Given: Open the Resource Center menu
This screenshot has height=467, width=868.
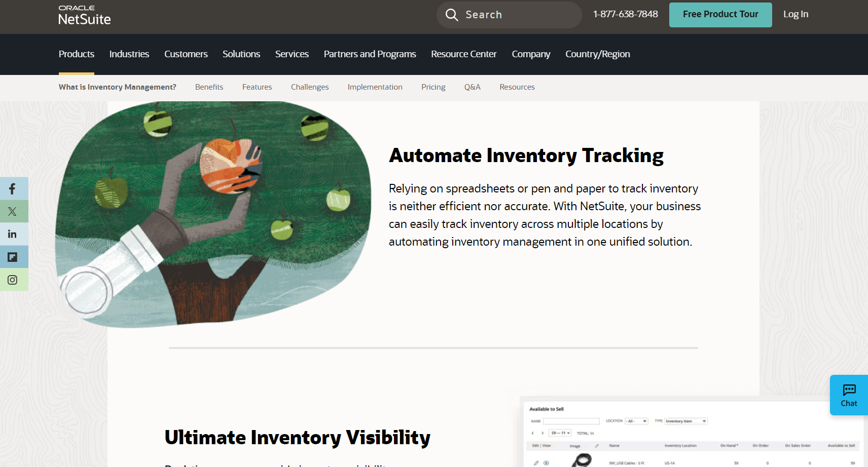Looking at the screenshot, I should click(x=464, y=54).
